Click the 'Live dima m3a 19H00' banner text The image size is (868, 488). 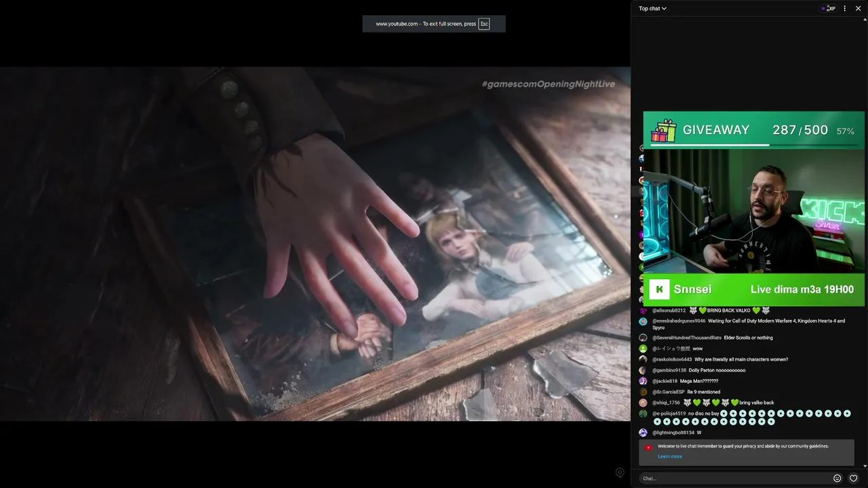point(802,289)
